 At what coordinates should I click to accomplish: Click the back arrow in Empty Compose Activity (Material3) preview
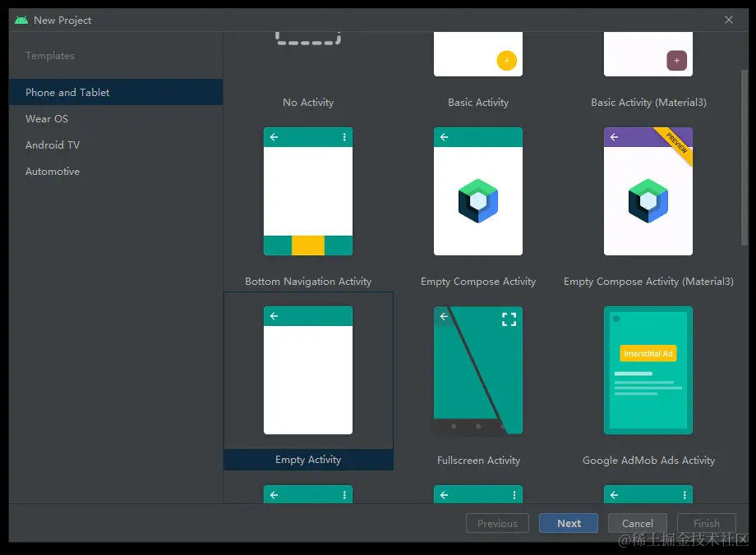[614, 137]
